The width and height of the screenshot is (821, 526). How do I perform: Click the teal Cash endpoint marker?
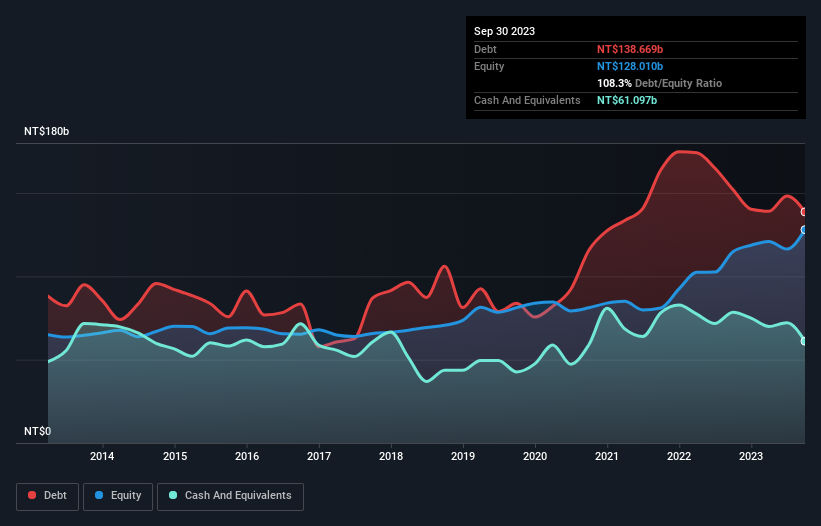804,341
